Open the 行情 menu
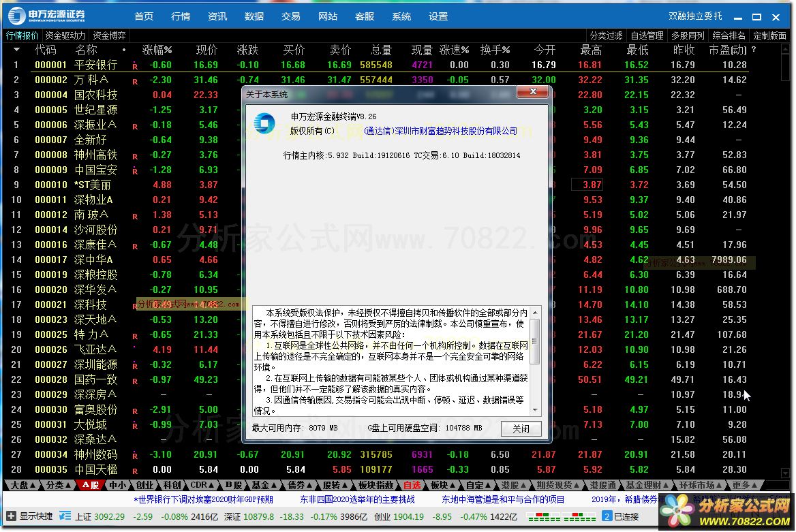Viewport: 796px width, 532px height. tap(181, 16)
